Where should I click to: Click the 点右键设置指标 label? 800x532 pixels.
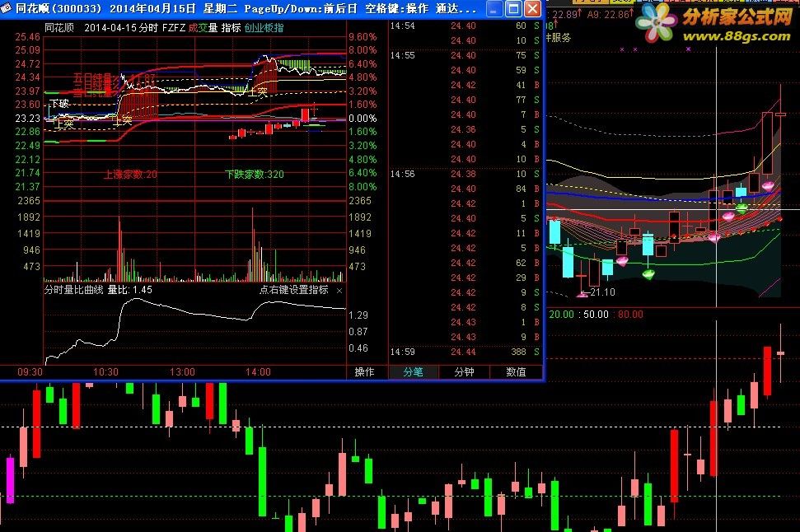coord(294,290)
